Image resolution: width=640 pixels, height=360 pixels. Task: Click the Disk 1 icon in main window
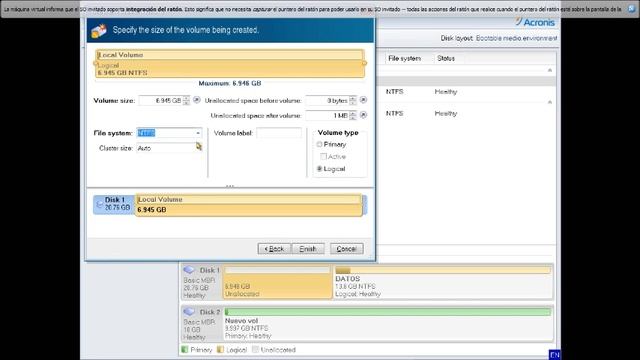click(x=189, y=270)
